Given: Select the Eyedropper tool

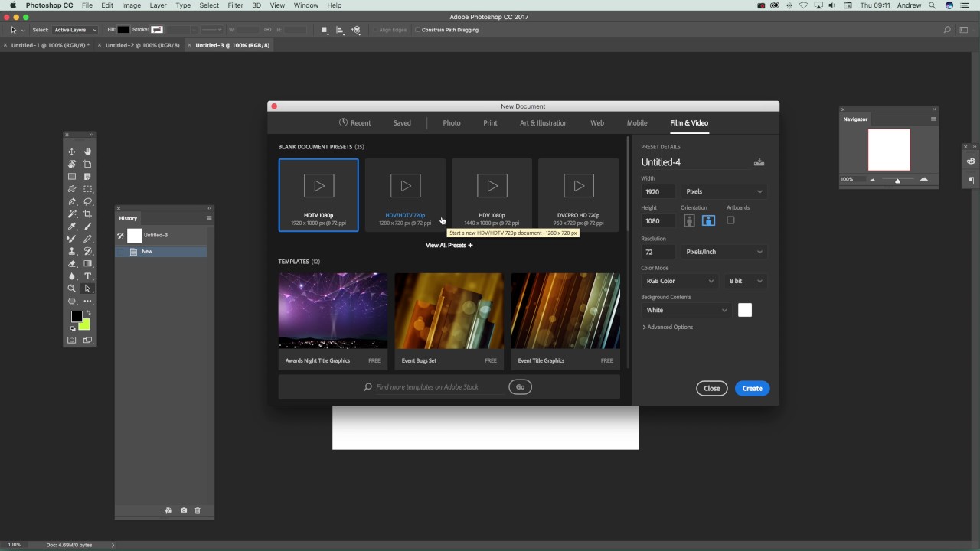Looking at the screenshot, I should 72,227.
